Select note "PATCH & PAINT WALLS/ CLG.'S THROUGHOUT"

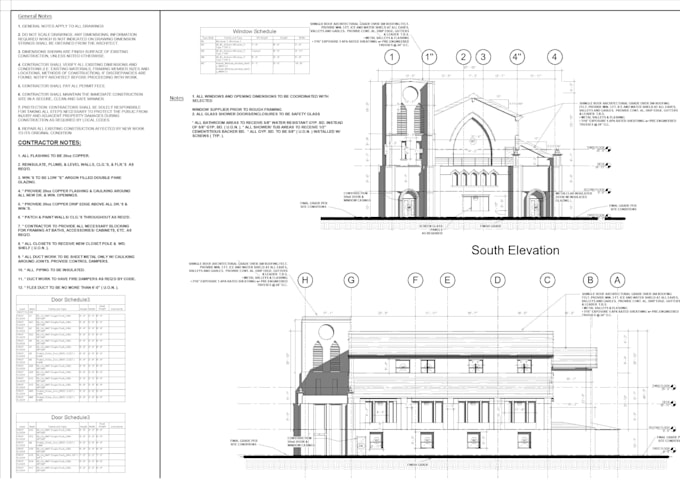click(74, 217)
